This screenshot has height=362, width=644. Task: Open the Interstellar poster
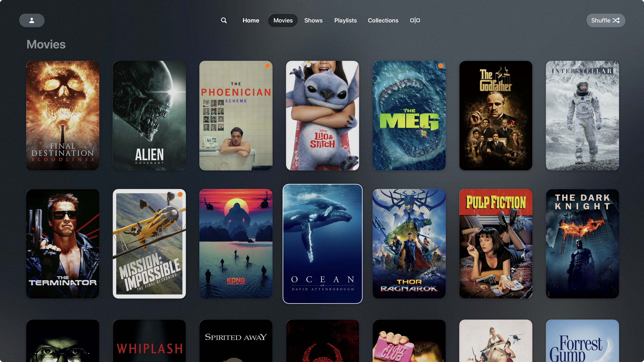(x=582, y=115)
